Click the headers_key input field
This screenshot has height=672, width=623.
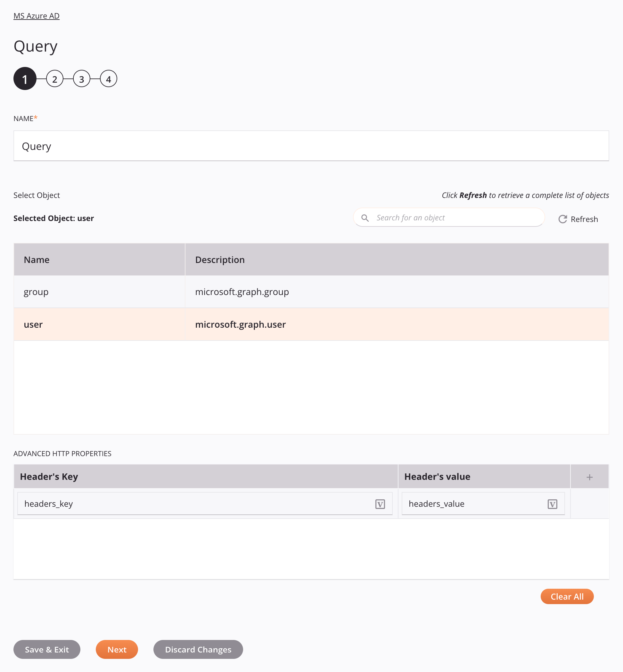click(205, 504)
